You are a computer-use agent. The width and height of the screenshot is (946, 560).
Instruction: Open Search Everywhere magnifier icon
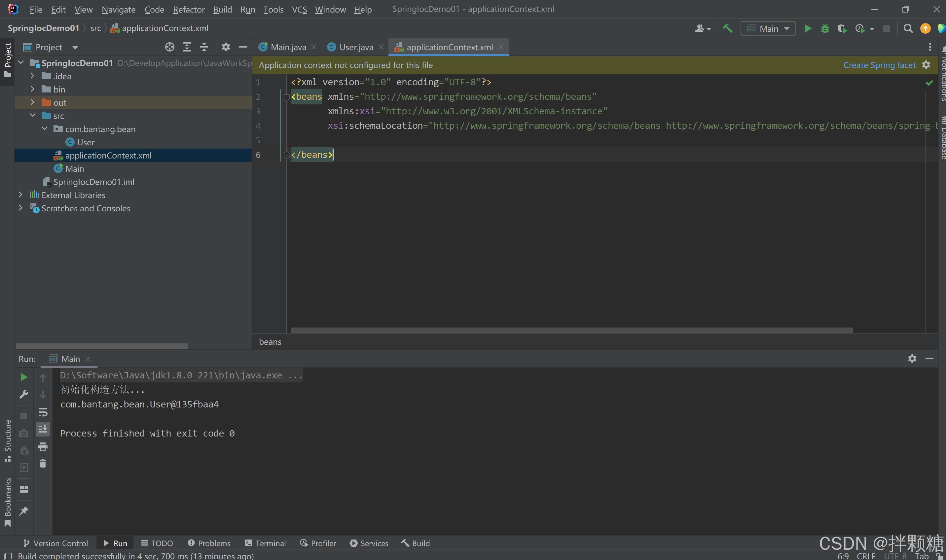[x=908, y=28]
